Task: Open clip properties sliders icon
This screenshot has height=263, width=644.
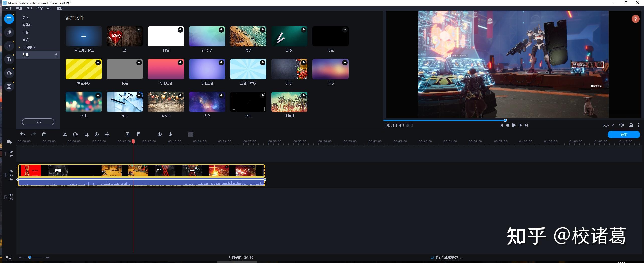Action: [x=107, y=134]
